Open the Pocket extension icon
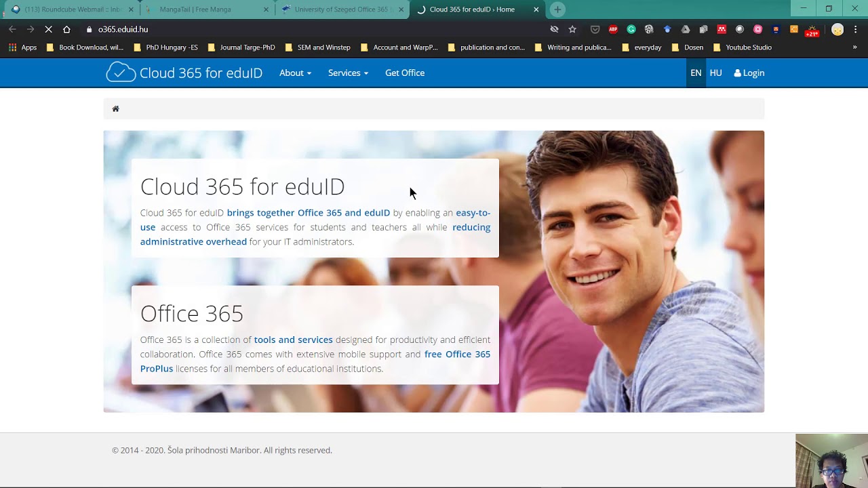The image size is (868, 488). pos(595,29)
